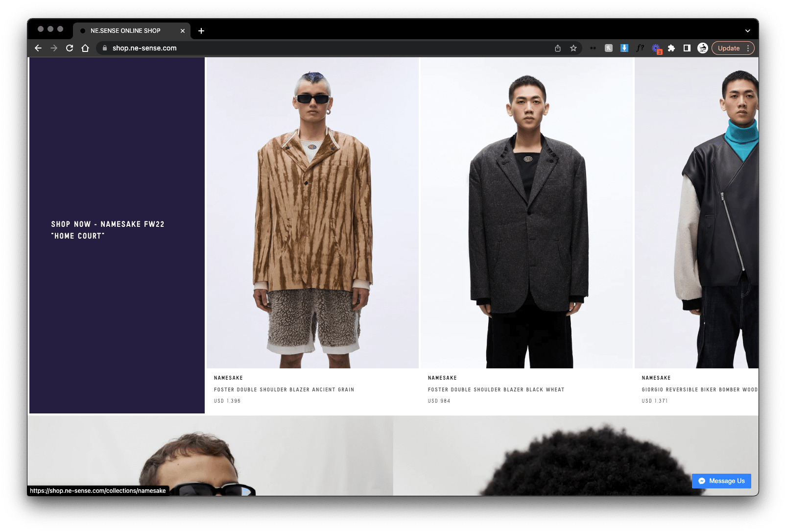Click the blue download arrow extension

pyautogui.click(x=624, y=48)
